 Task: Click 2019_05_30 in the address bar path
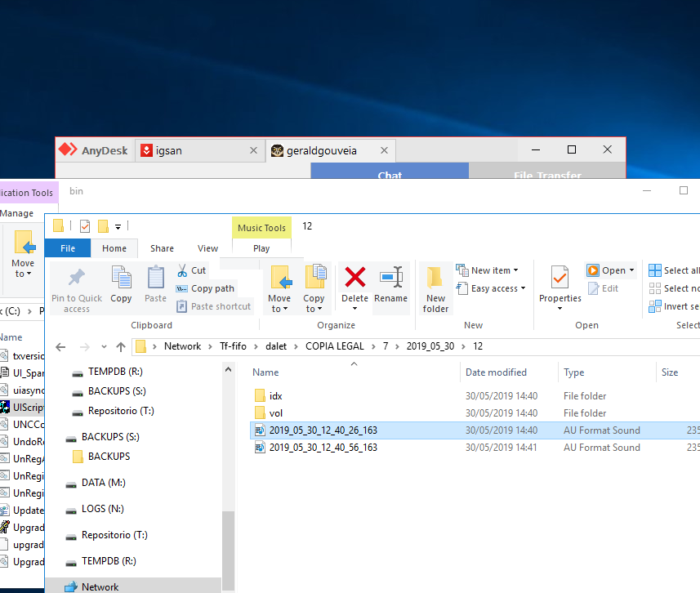(430, 346)
